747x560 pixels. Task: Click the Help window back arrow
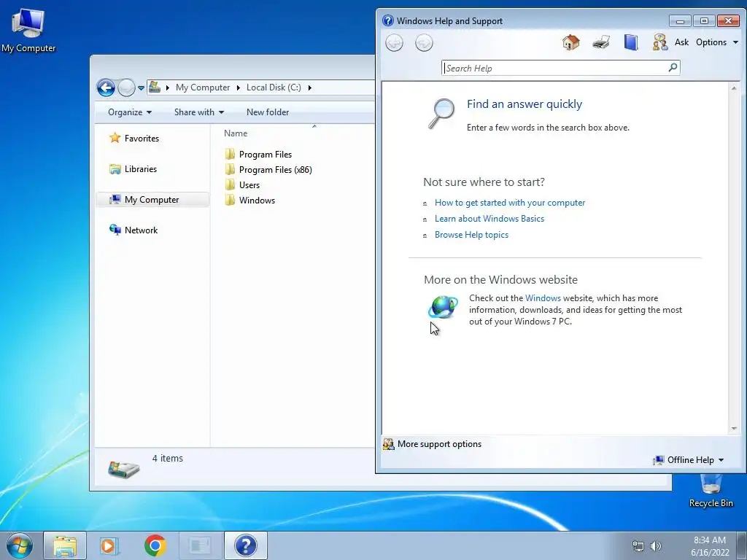click(x=394, y=43)
